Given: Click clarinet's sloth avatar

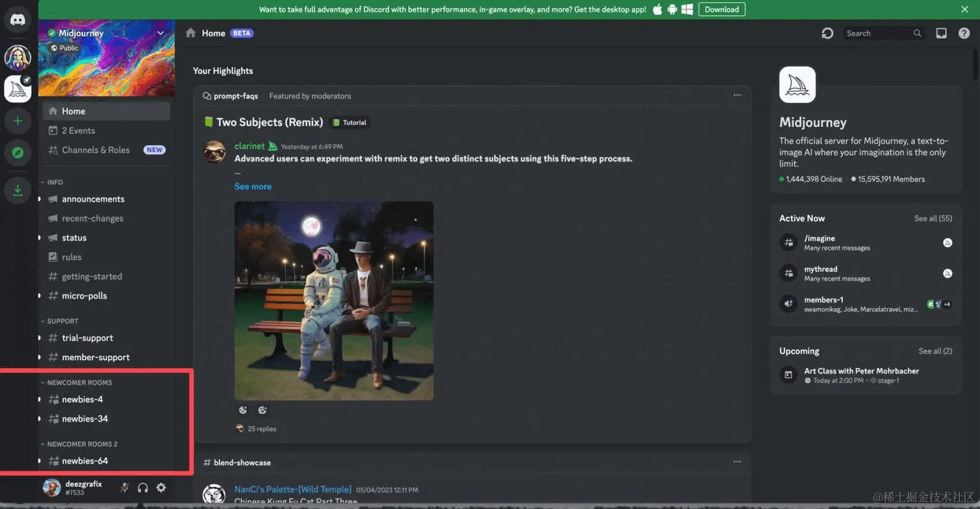Looking at the screenshot, I should pos(214,152).
